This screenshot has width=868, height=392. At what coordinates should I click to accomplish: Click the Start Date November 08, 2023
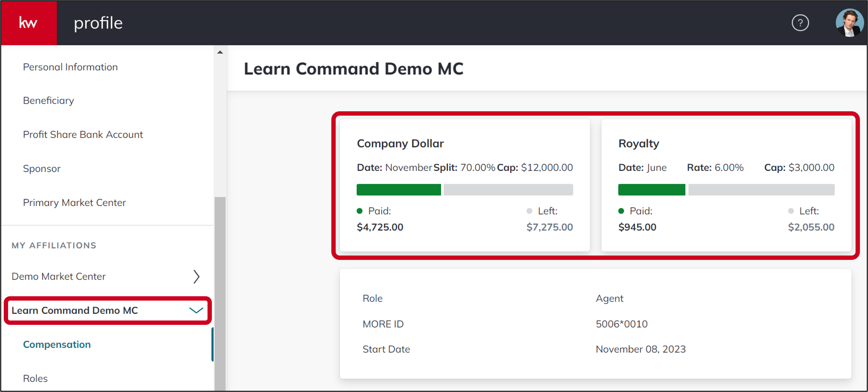[x=641, y=349]
